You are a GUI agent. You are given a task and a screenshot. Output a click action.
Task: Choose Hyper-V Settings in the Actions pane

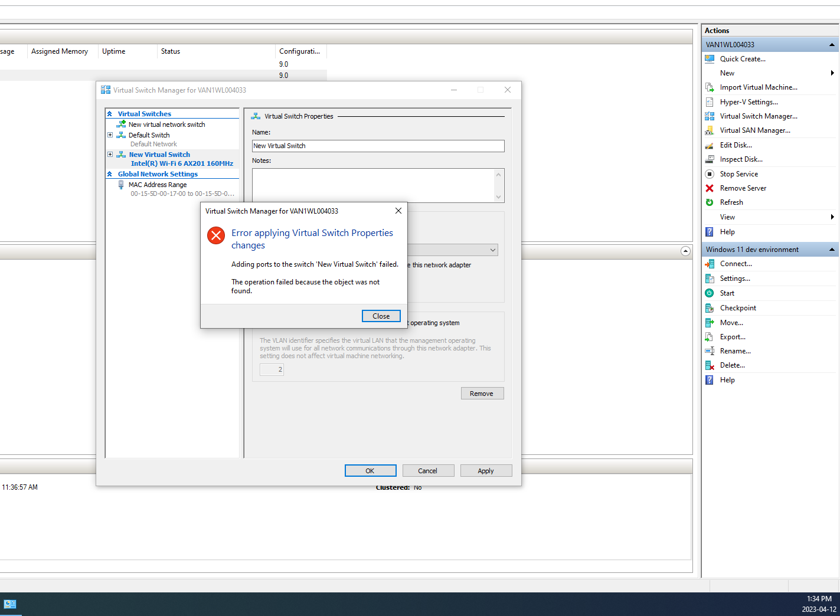pos(749,102)
